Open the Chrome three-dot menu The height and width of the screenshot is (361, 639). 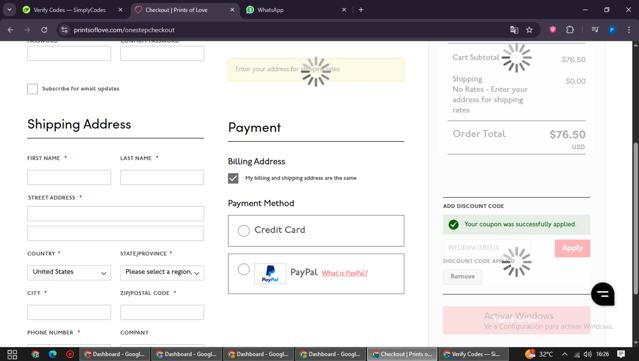629,29
